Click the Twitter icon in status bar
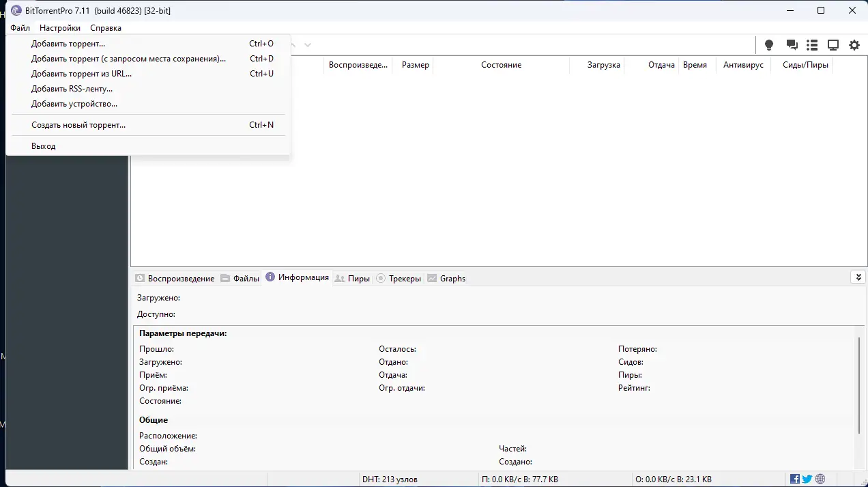 (807, 479)
